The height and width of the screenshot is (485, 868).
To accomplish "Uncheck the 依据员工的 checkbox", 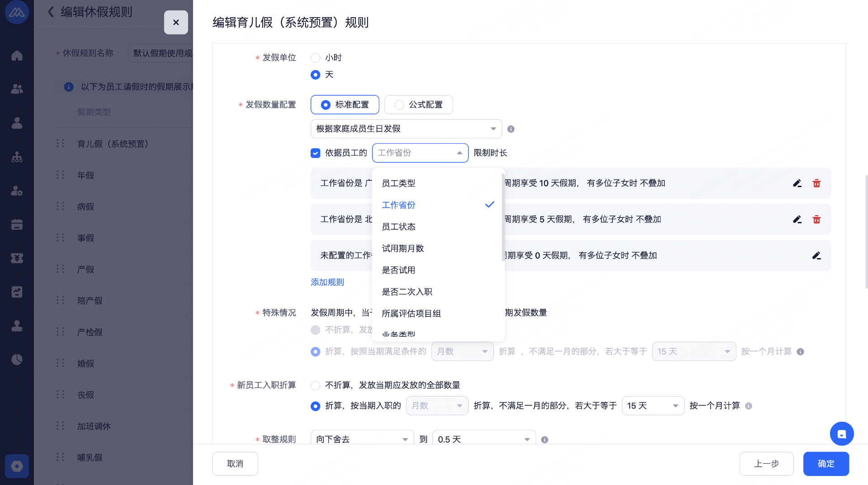I will (x=316, y=153).
